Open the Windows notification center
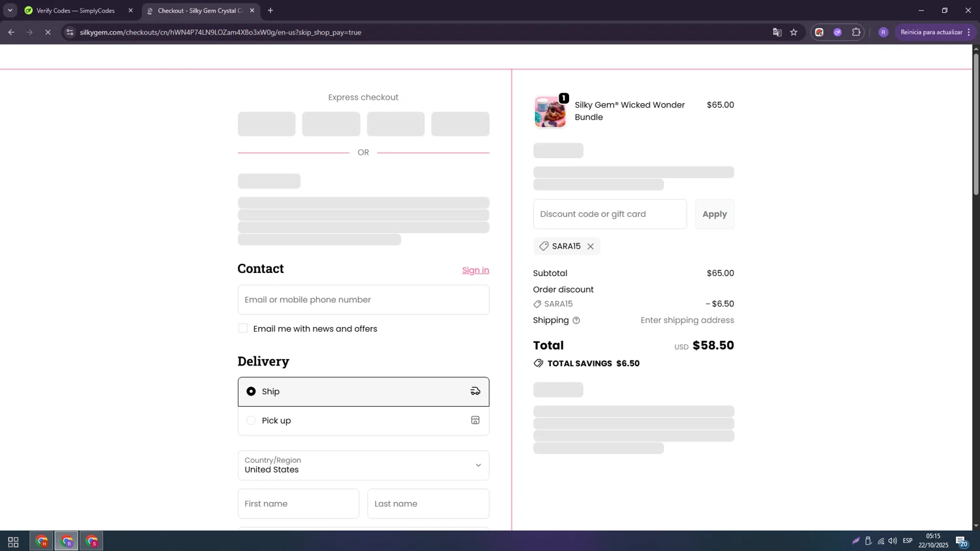 [x=962, y=541]
